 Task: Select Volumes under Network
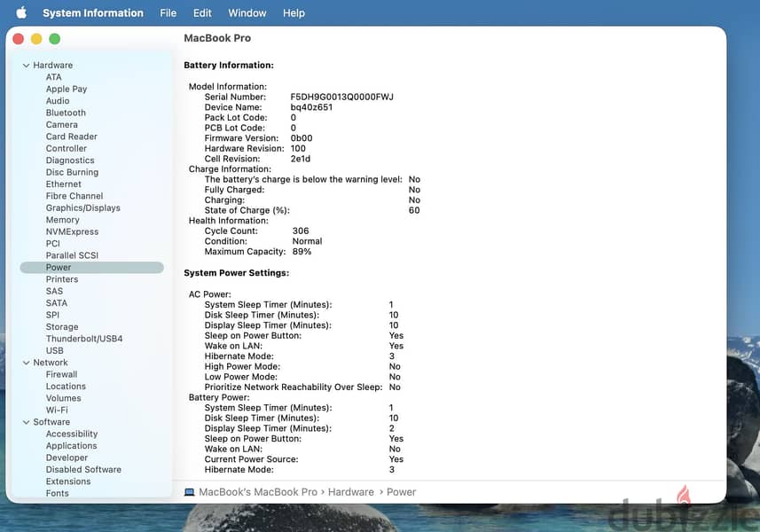point(64,398)
